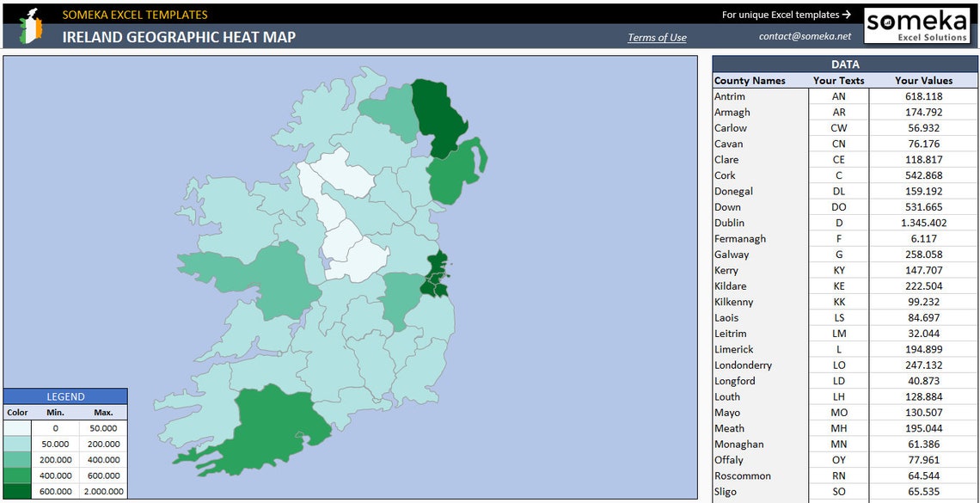Screen dimensions: 980x503
Task: Click the Your Texts column header
Action: click(x=839, y=80)
